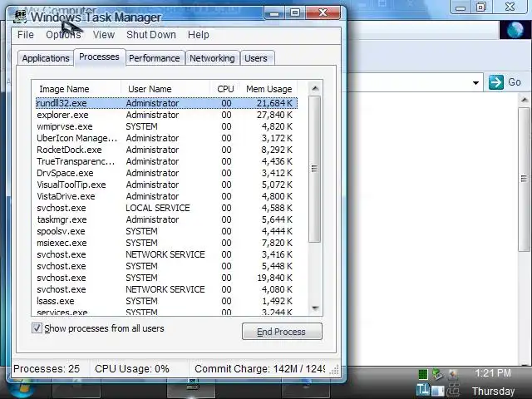Image resolution: width=532 pixels, height=399 pixels.
Task: Open the address bar dropdown arrow
Action: click(475, 83)
